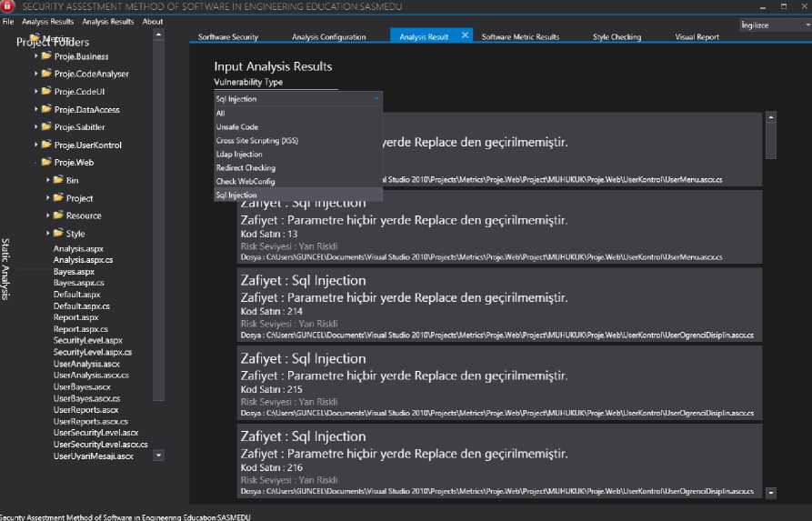Click the Resource folder icon
This screenshot has height=521, width=812.
[58, 215]
